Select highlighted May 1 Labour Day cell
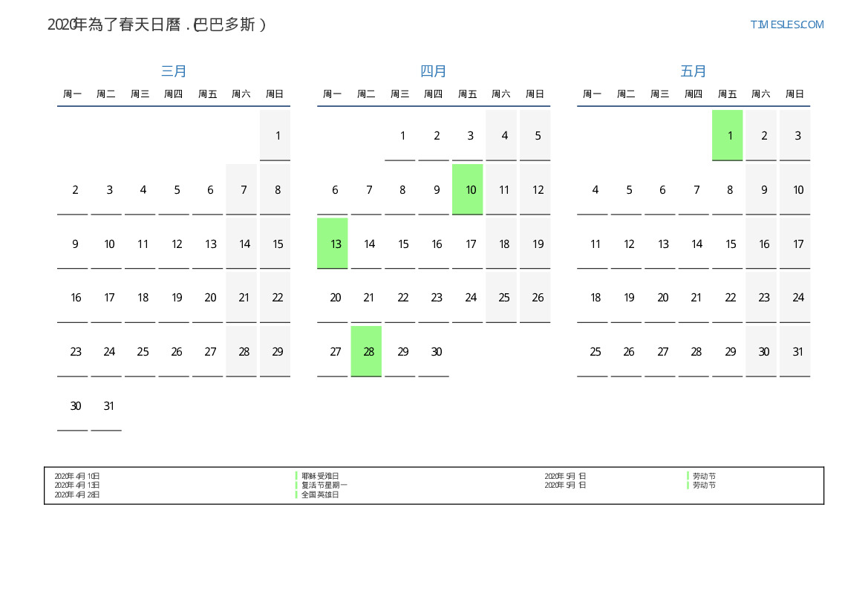868x614 pixels. (727, 135)
